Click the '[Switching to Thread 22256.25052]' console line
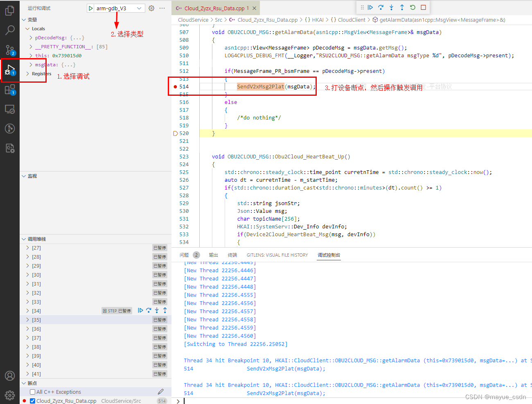The height and width of the screenshot is (404, 532). tap(236, 344)
